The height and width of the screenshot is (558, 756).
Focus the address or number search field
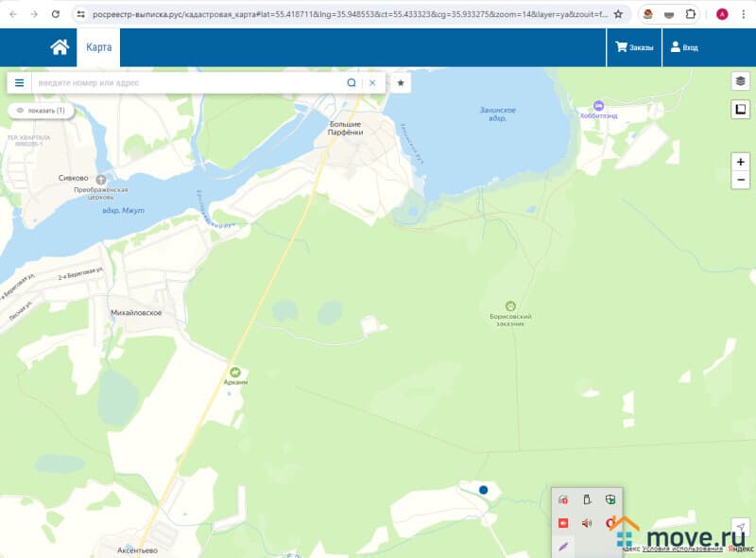tap(189, 83)
